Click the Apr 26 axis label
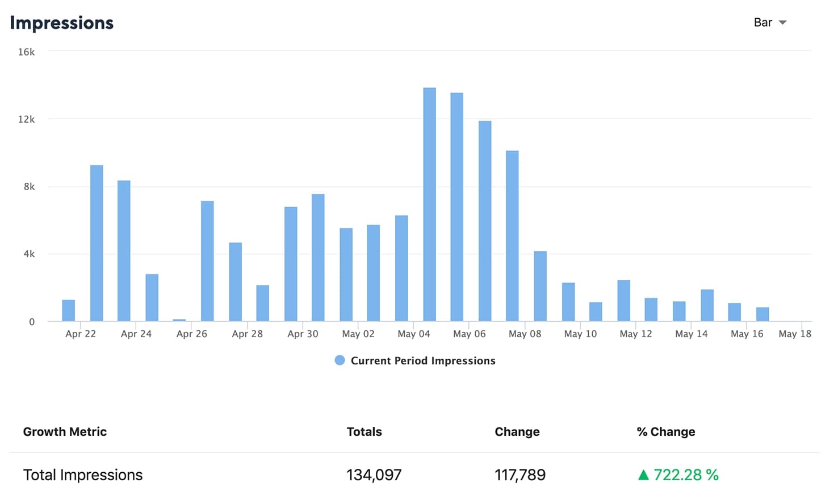Viewport: 821px width, 504px height. [x=192, y=334]
